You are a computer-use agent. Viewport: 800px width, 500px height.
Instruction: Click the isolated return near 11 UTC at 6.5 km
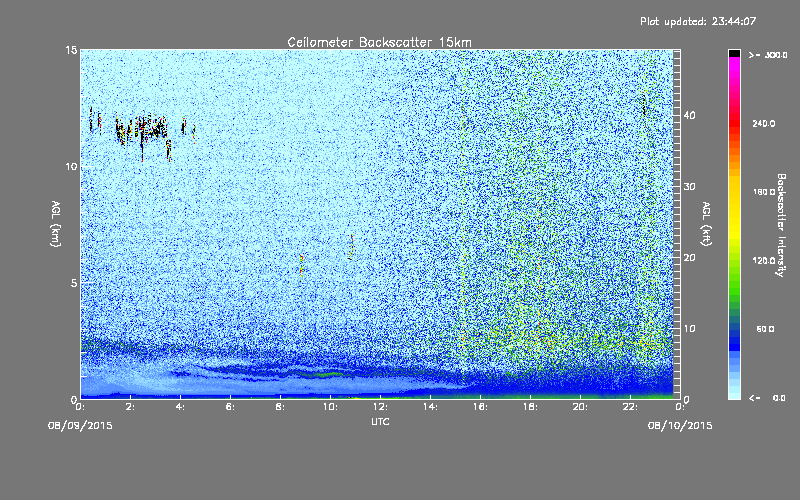point(351,247)
